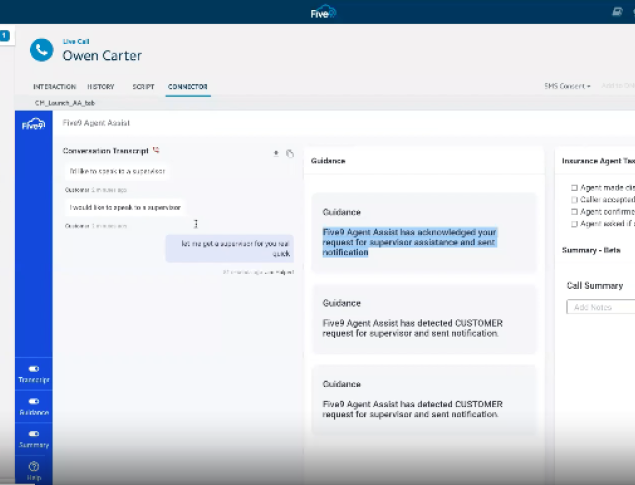Select the SCRIPT tab
The width and height of the screenshot is (635, 485).
(144, 87)
